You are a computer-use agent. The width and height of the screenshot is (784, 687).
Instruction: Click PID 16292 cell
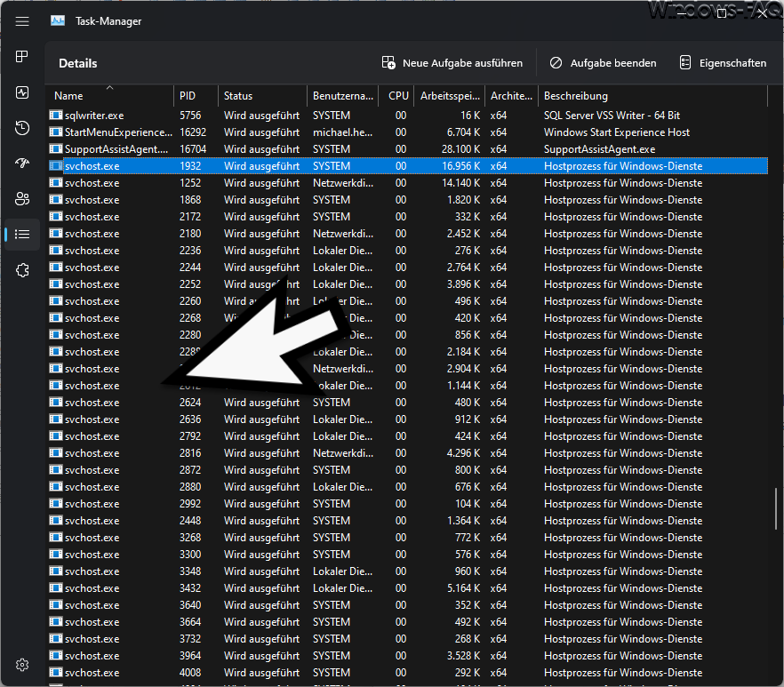193,132
